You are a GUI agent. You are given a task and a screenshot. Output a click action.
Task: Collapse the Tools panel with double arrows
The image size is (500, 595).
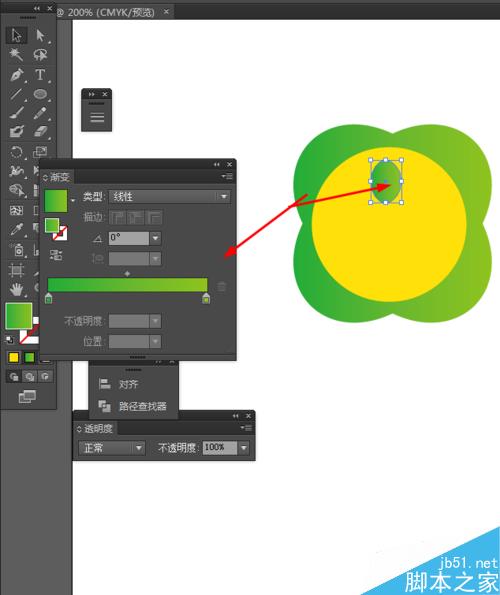click(x=37, y=8)
